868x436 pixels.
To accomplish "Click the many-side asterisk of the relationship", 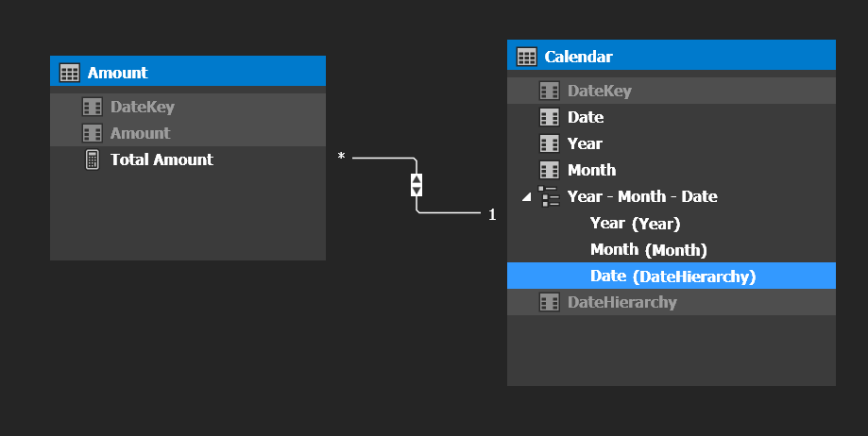I will tap(342, 158).
